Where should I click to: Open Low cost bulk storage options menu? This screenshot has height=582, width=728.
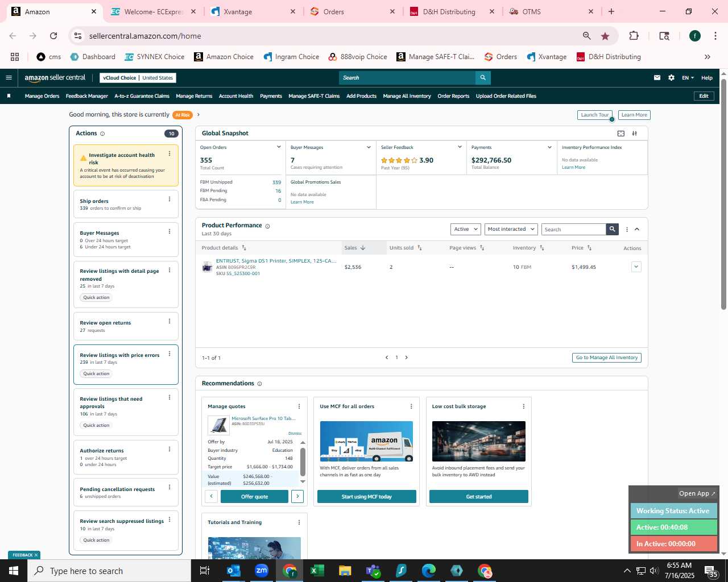click(x=524, y=406)
